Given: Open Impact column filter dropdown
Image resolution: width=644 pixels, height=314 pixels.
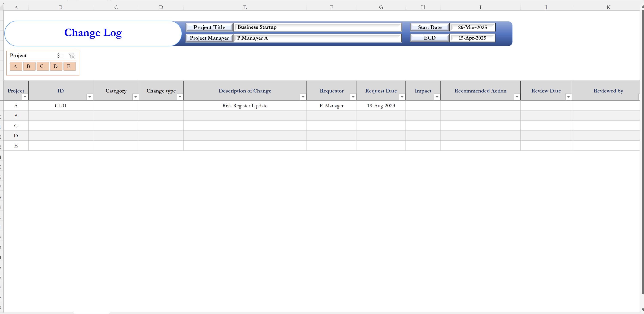Looking at the screenshot, I should click(437, 97).
